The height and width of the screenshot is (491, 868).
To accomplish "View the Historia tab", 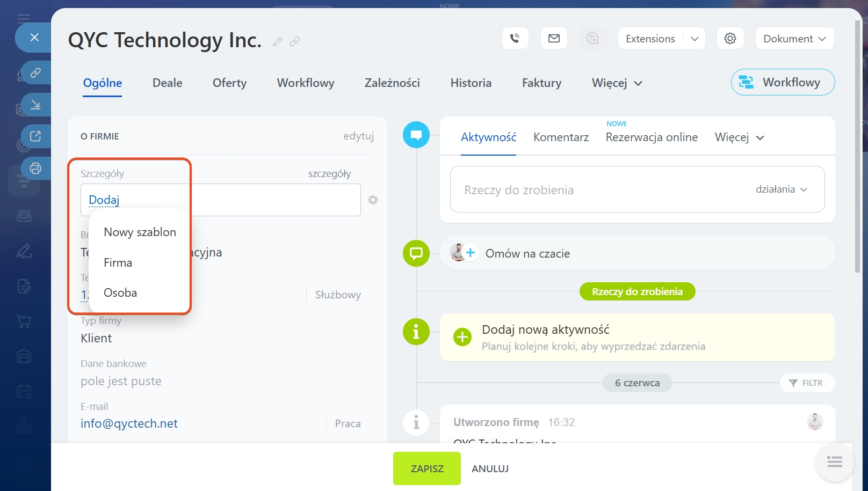I will pos(471,83).
